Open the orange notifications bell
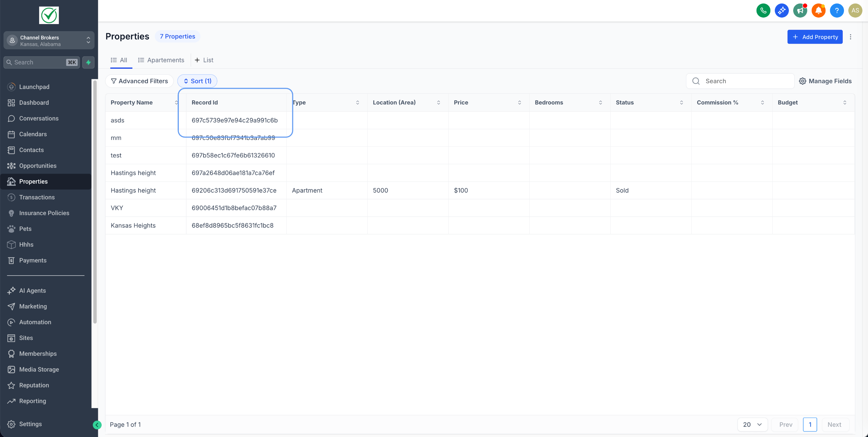Screen dimensions: 868x437 click(x=818, y=10)
